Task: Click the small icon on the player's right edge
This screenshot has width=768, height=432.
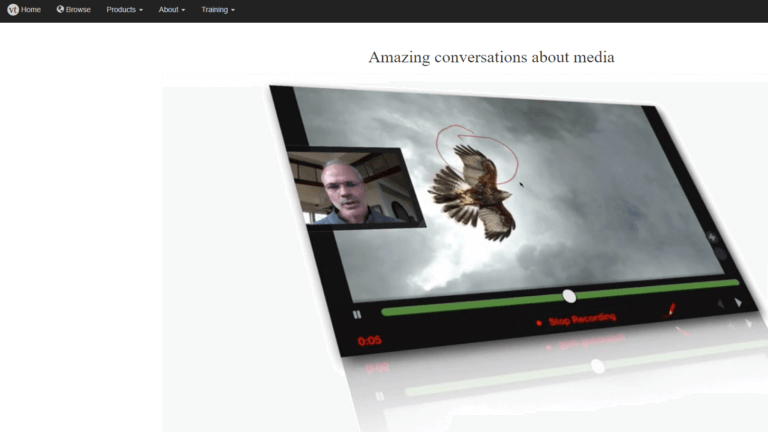Action: (712, 238)
